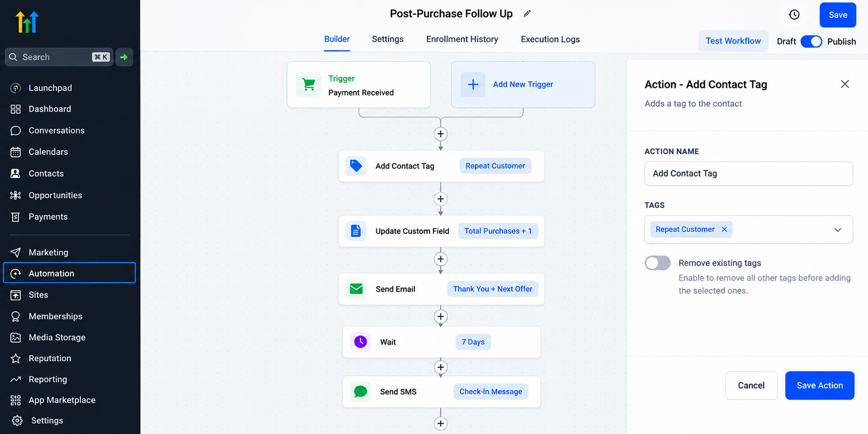Open the Settings tab of the workflow
The width and height of the screenshot is (868, 434).
(x=388, y=39)
